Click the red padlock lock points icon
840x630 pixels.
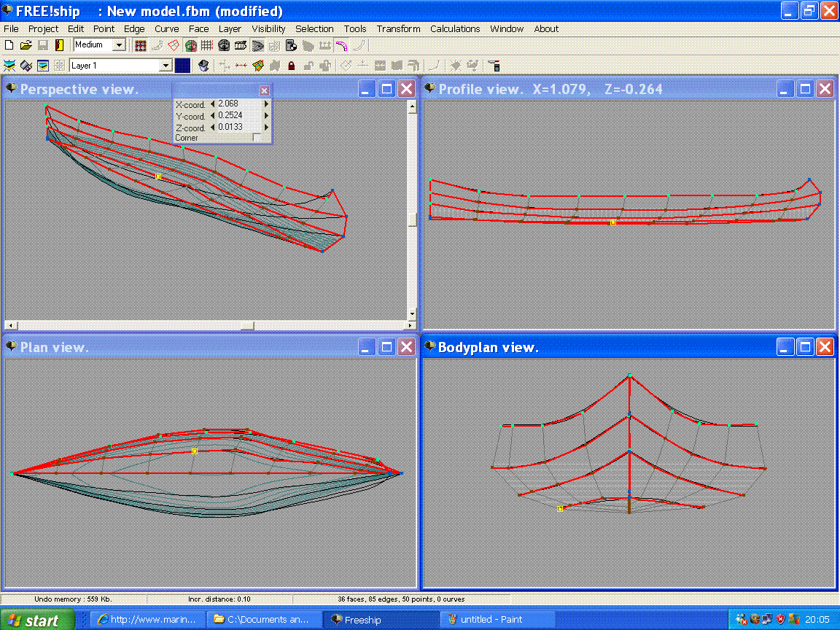tap(292, 66)
